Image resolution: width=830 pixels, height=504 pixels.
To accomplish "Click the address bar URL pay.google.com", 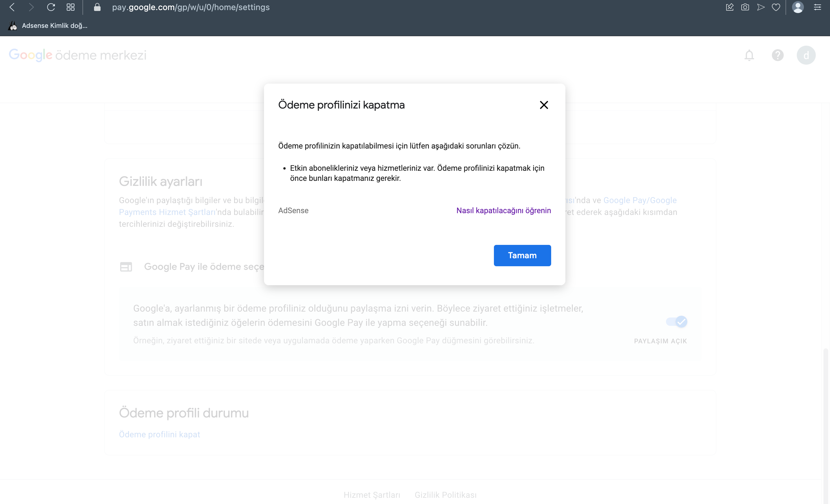I will (x=191, y=7).
